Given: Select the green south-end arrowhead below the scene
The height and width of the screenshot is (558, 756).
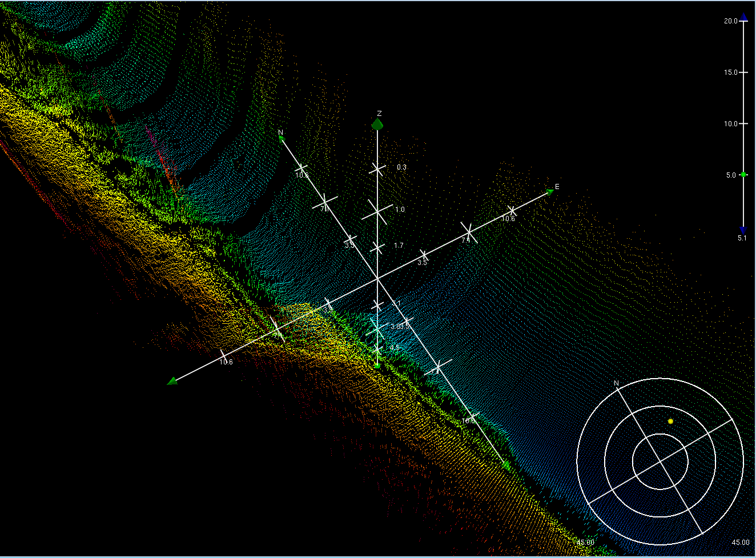Looking at the screenshot, I should click(507, 465).
